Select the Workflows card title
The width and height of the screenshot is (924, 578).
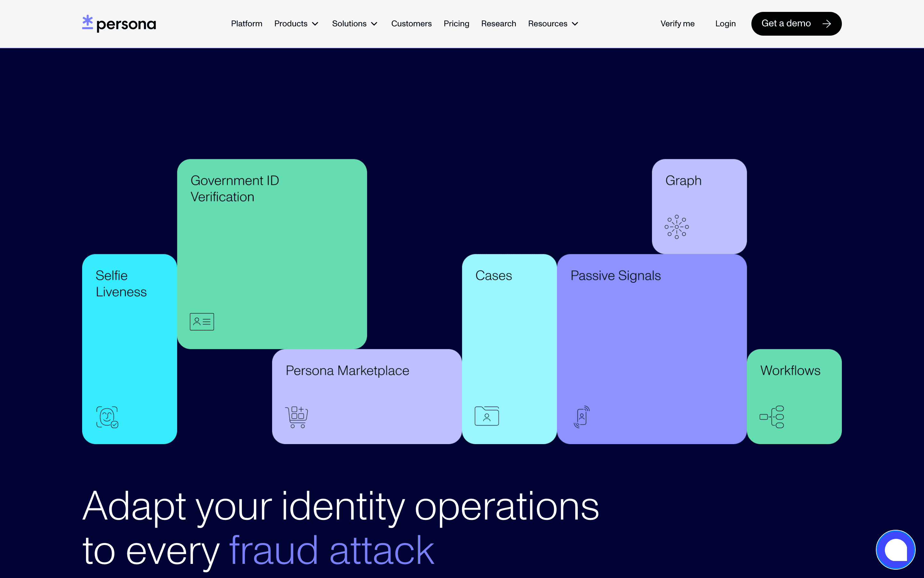790,371
